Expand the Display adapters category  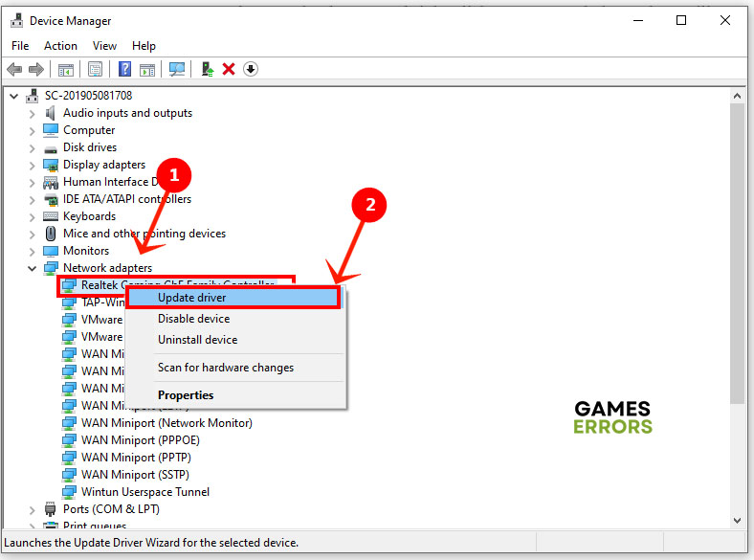click(x=32, y=166)
